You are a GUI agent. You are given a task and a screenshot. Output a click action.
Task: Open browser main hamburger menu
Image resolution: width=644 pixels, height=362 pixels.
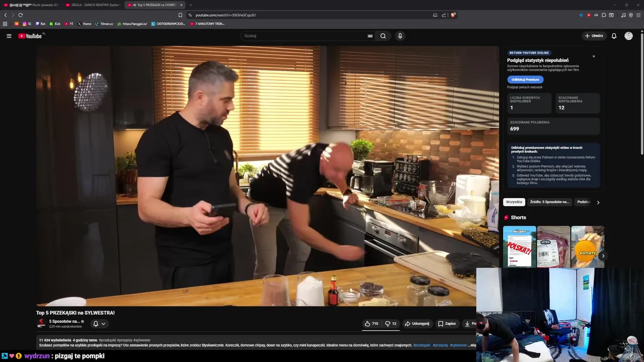pyautogui.click(x=638, y=15)
